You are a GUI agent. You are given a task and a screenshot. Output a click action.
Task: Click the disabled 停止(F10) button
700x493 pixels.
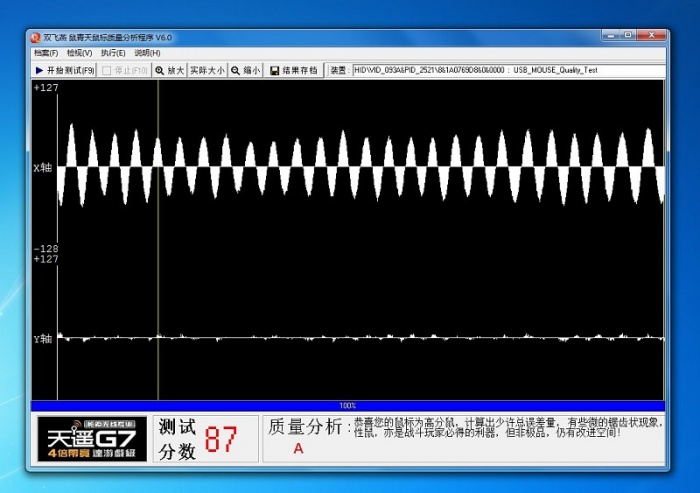pos(125,71)
